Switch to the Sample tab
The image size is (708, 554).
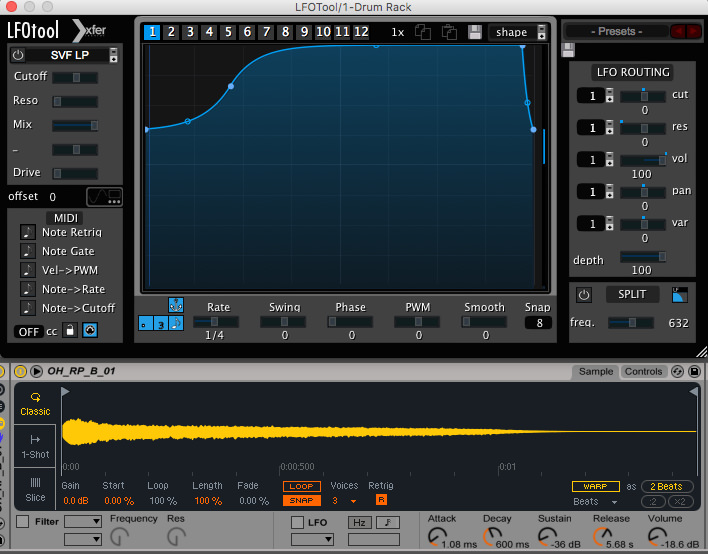pos(596,371)
